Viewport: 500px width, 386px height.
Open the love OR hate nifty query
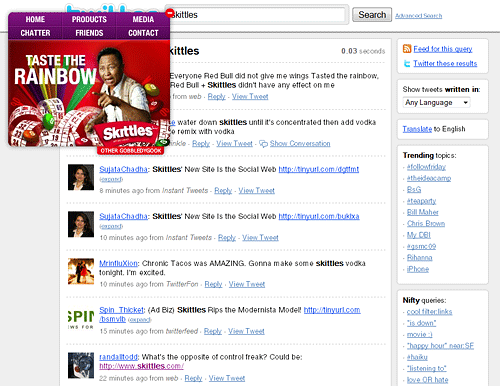428,380
